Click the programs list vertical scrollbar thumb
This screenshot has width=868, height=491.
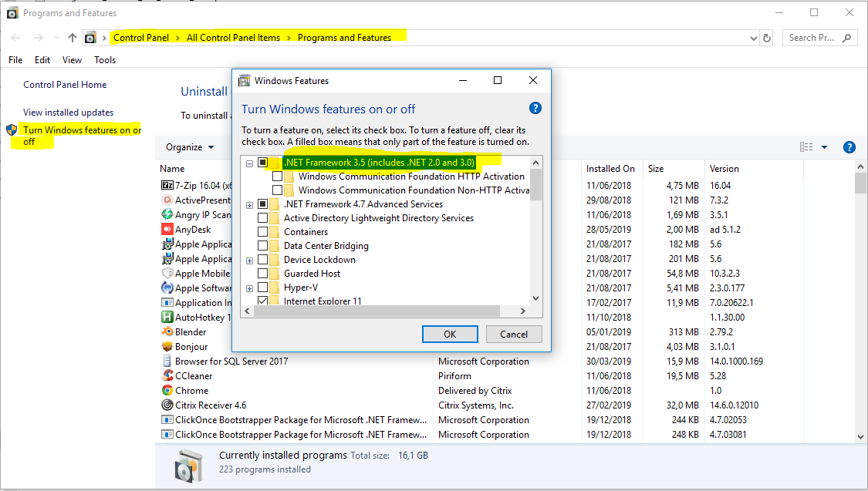[x=860, y=183]
